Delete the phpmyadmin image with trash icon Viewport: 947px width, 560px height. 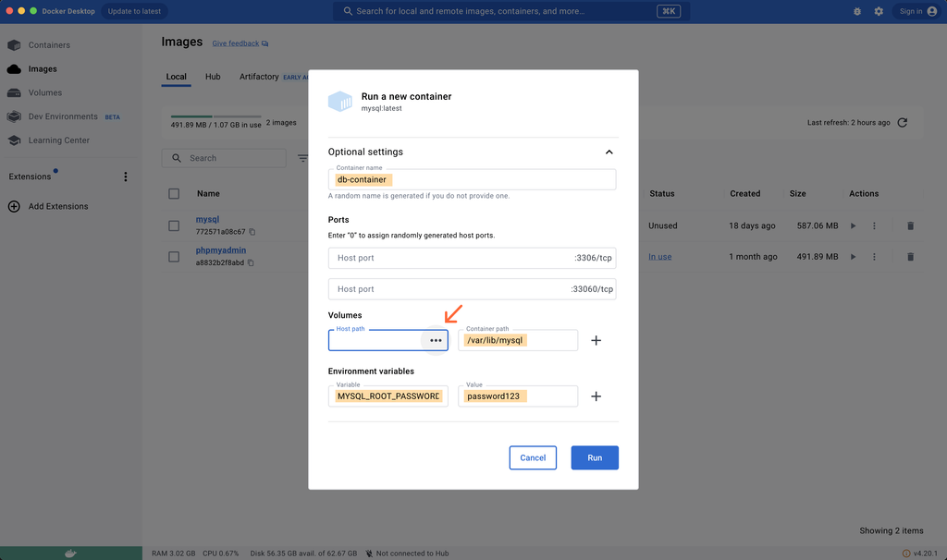910,256
